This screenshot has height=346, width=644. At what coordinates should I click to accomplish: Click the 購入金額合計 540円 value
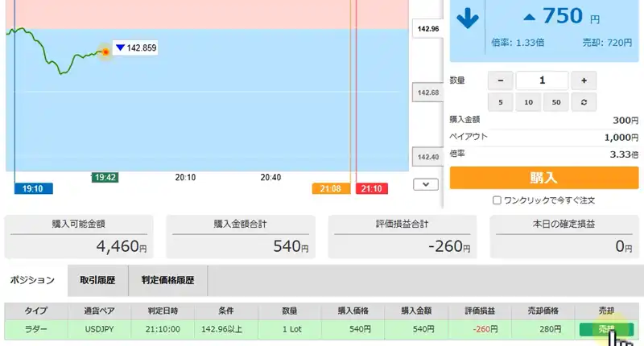[291, 246]
